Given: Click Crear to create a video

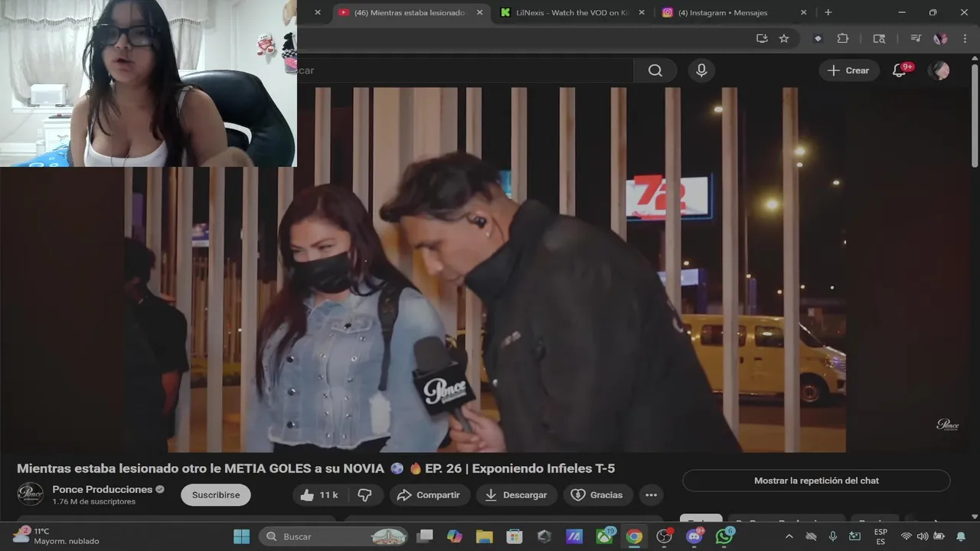Looking at the screenshot, I should 849,70.
